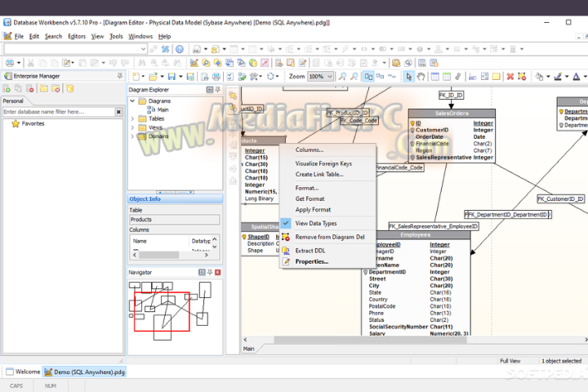Choose Visualize Foreign Keys from context menu
Viewport: 588px width, 392px height.
click(323, 163)
